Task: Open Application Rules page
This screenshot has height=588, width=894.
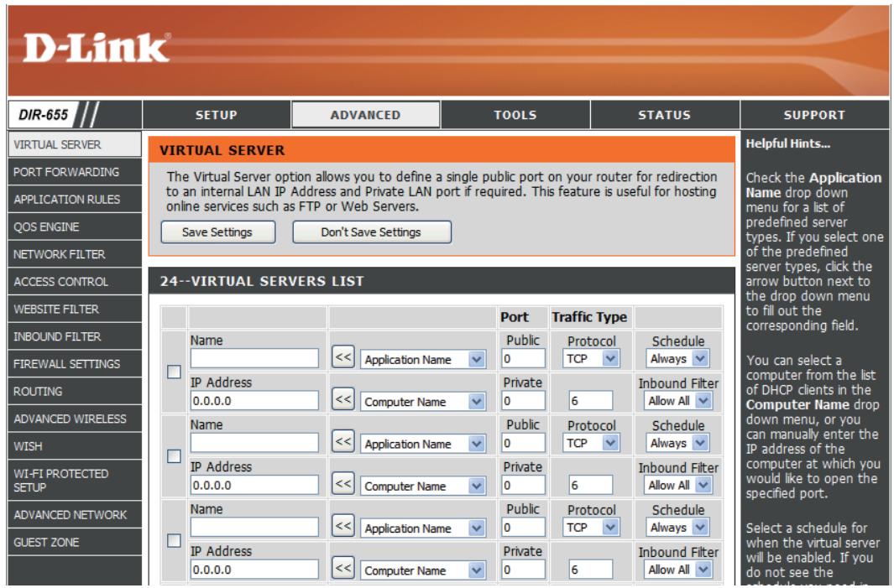Action: pos(75,200)
